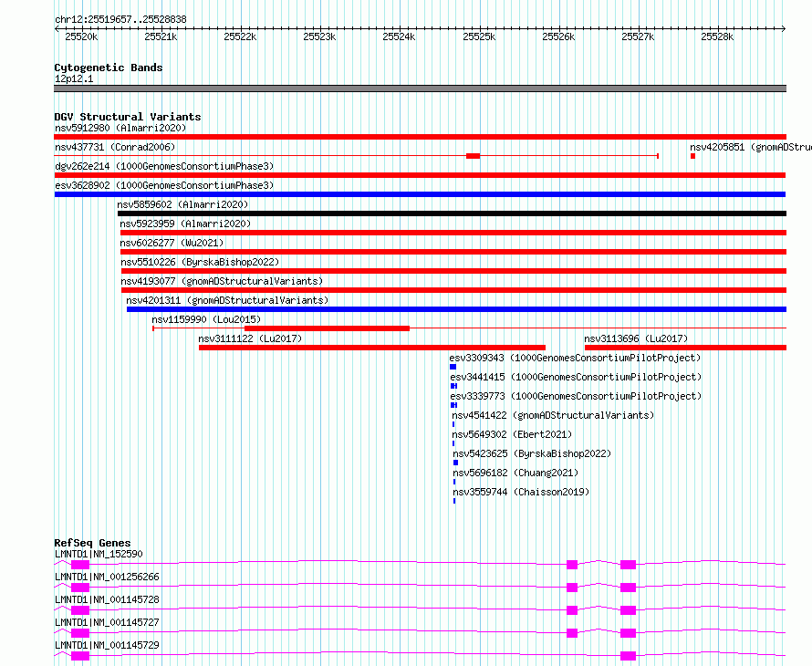Open the LMNTD1|NM_001256266 transcript label
The height and width of the screenshot is (666, 812).
107,577
